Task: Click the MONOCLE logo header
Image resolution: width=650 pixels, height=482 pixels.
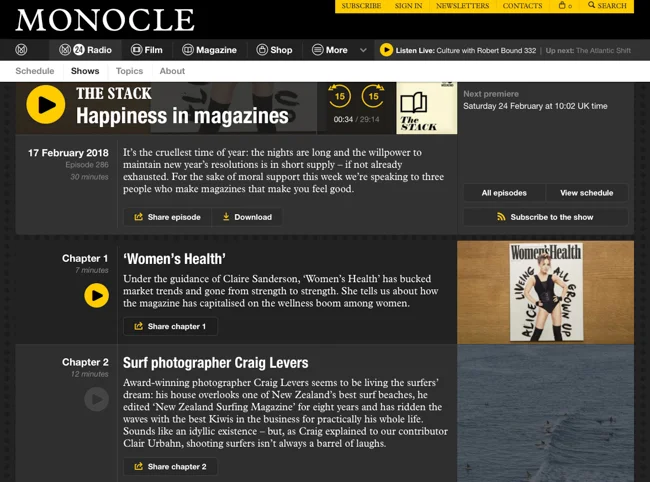Action: point(105,20)
